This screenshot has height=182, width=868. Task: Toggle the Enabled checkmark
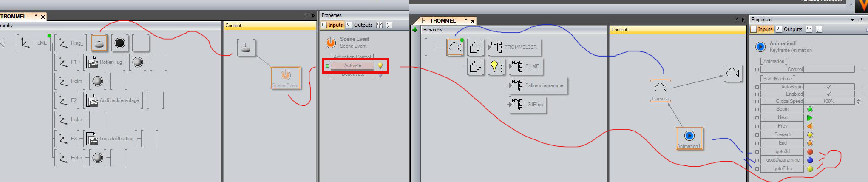(828, 94)
